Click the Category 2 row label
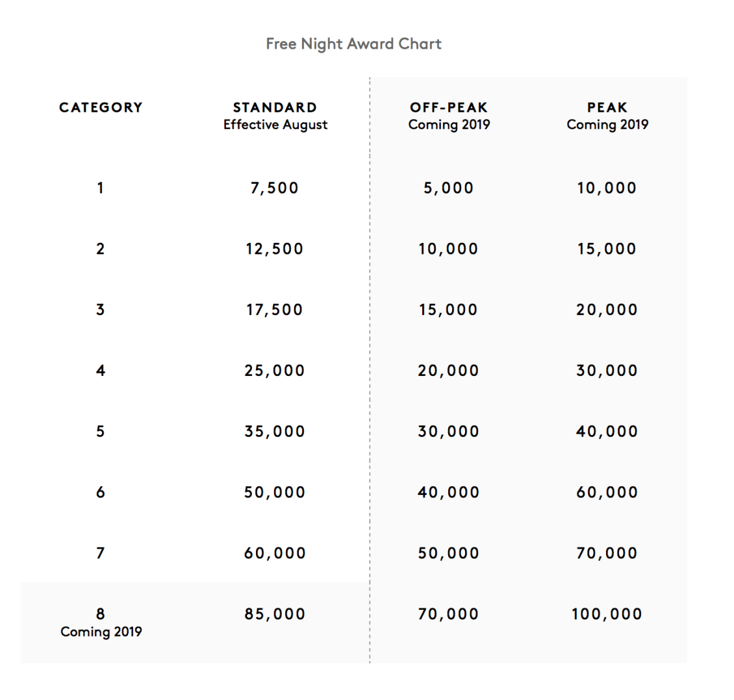This screenshot has width=734, height=700. tap(100, 249)
